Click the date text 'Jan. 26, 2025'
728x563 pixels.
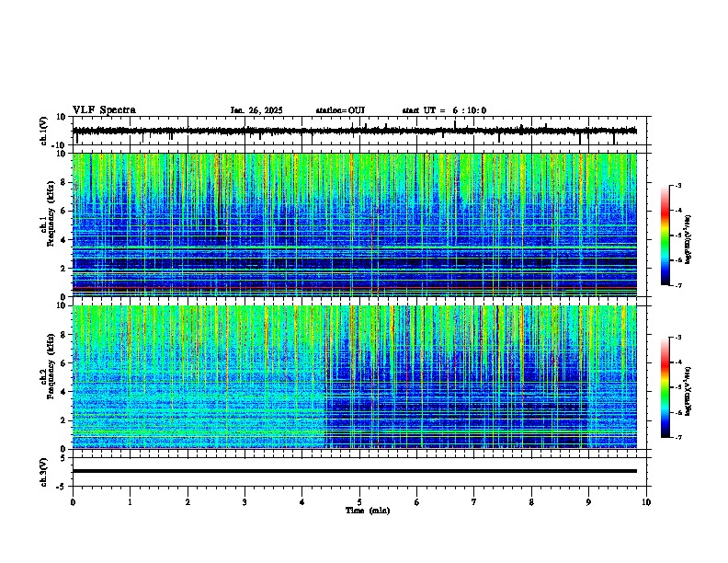[x=256, y=110]
